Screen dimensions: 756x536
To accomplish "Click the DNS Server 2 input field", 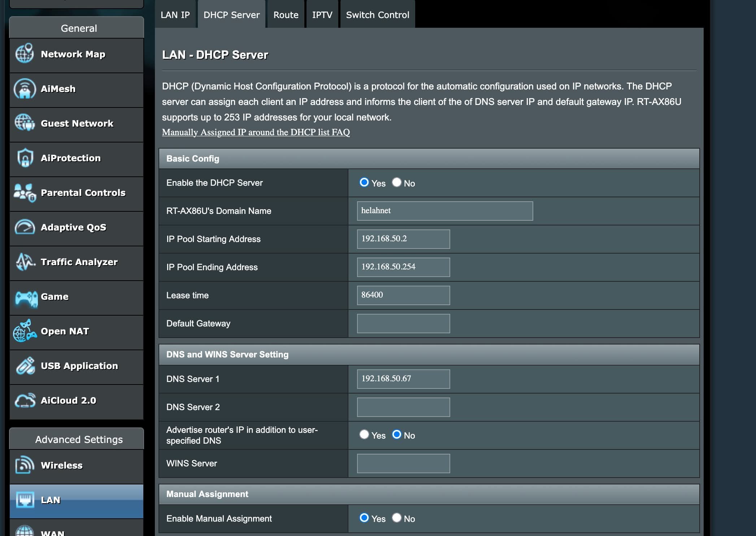I will pos(403,407).
